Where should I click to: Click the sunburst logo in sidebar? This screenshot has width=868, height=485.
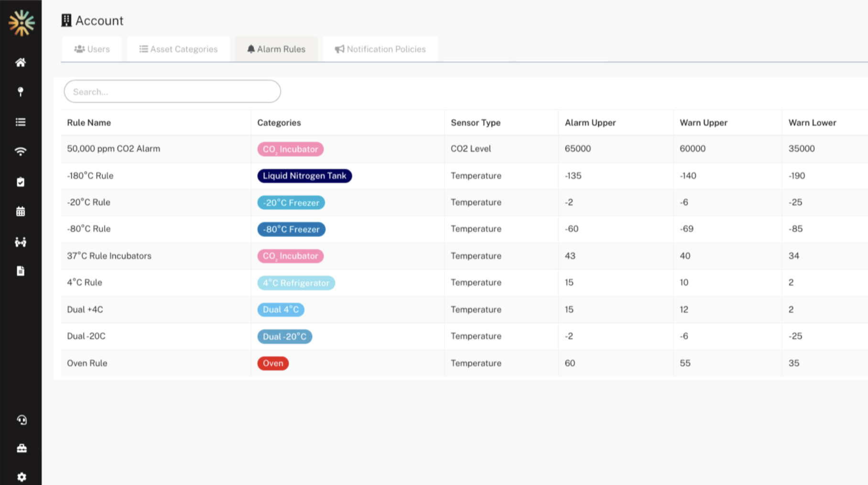[22, 22]
